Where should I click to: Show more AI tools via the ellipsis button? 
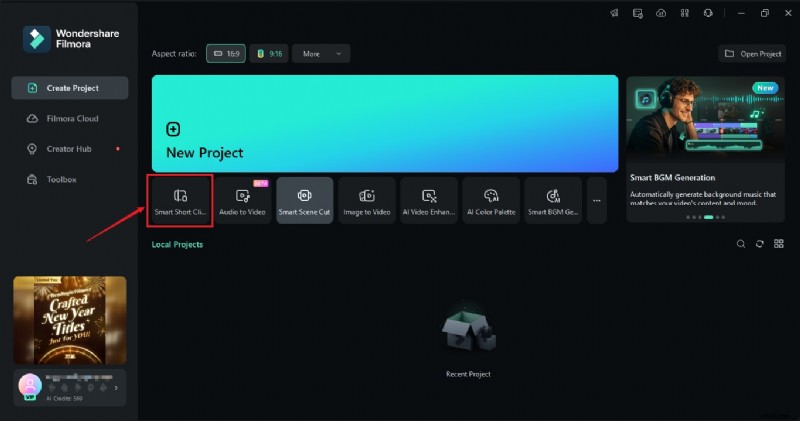point(596,200)
